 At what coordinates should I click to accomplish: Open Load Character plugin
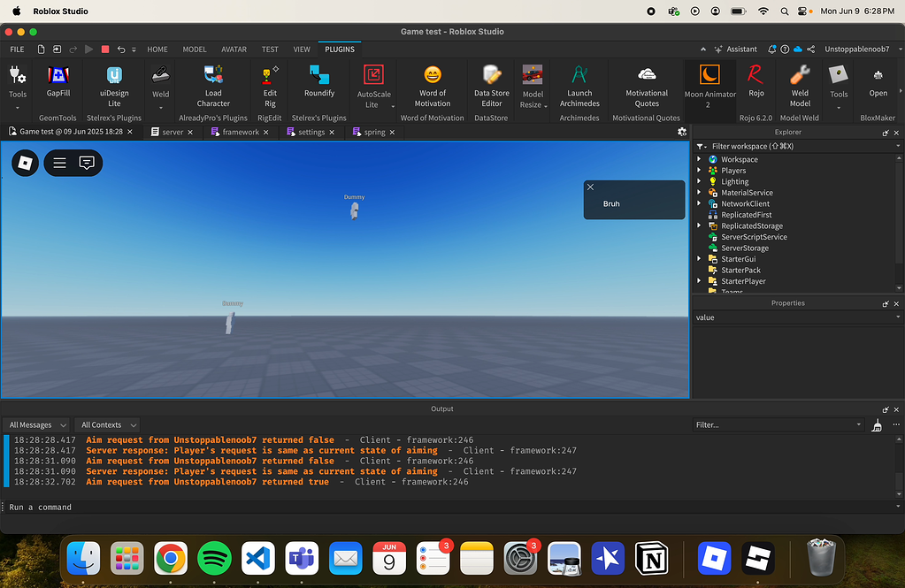(x=213, y=87)
